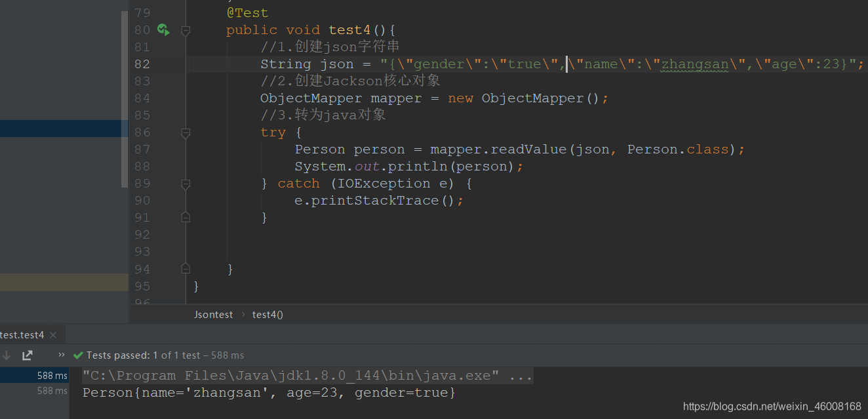Run test4 from the gutter icon

(163, 30)
